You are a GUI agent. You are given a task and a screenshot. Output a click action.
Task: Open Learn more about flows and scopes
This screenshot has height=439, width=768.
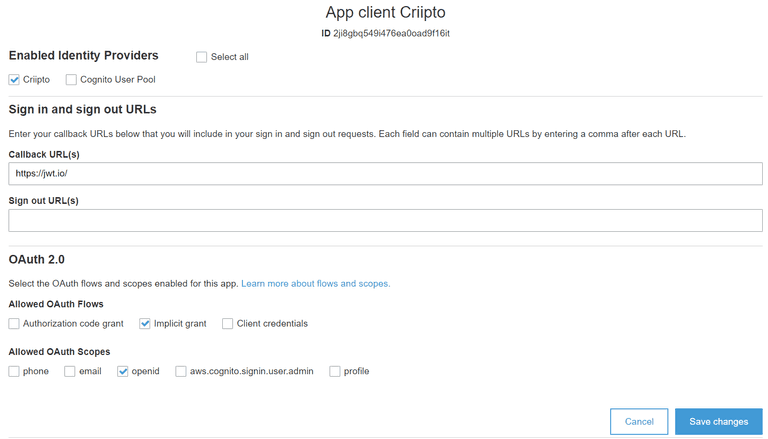(x=315, y=284)
